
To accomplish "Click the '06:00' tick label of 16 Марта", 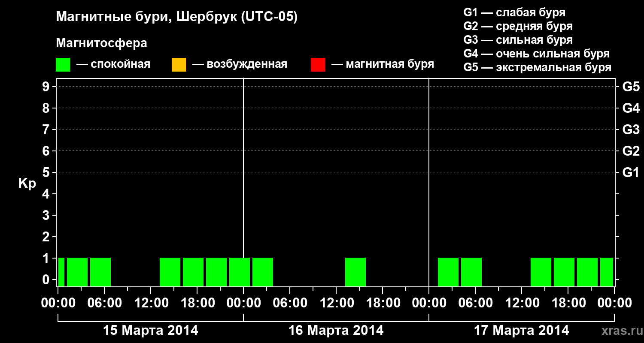I will [290, 303].
